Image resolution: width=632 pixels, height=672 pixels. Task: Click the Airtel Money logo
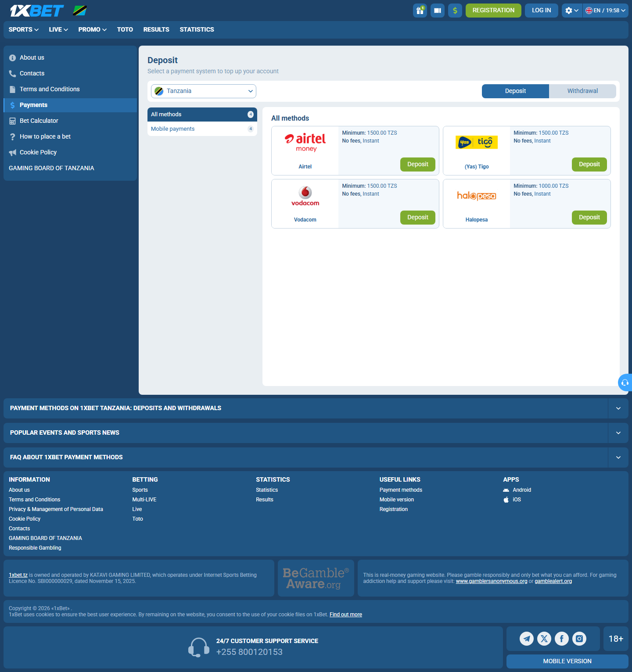305,143
